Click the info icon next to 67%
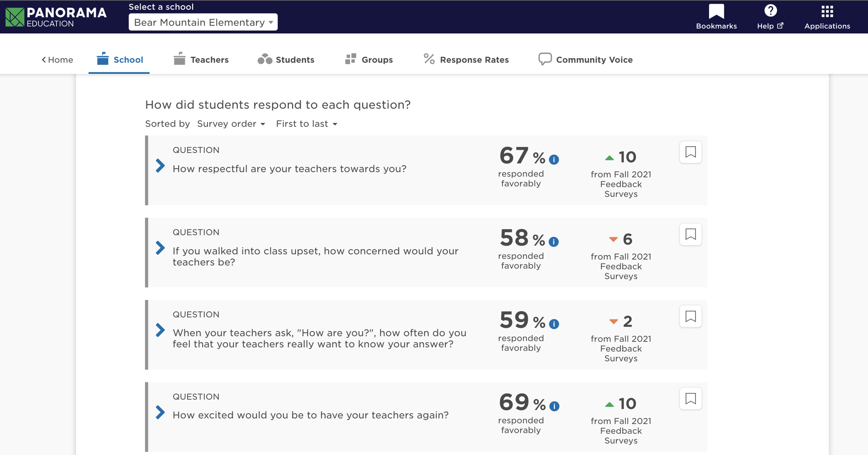 coord(553,160)
